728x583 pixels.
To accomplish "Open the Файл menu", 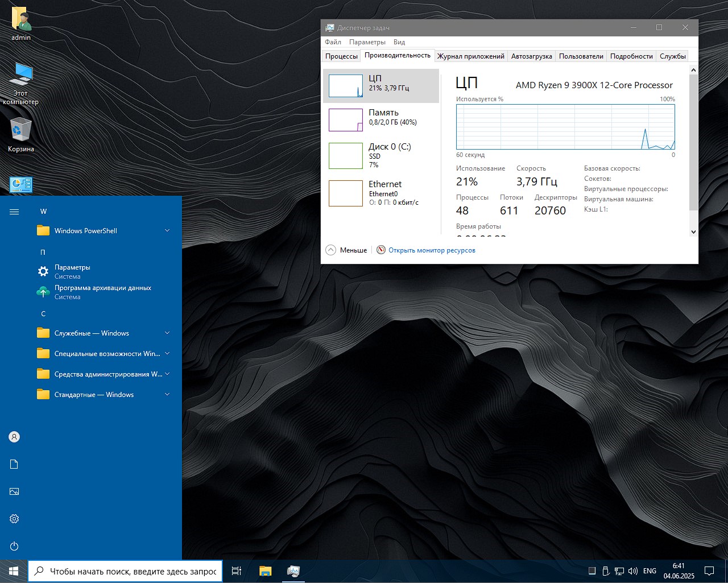I will [333, 42].
